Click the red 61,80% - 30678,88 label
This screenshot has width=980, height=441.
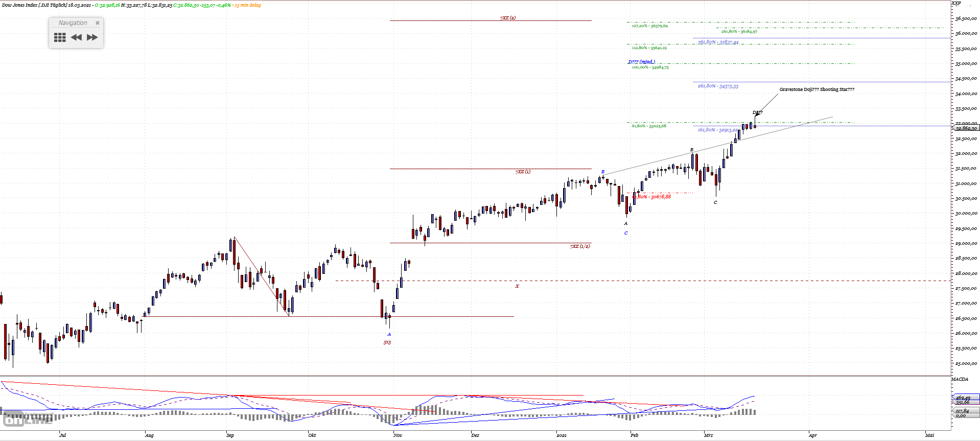(x=651, y=196)
